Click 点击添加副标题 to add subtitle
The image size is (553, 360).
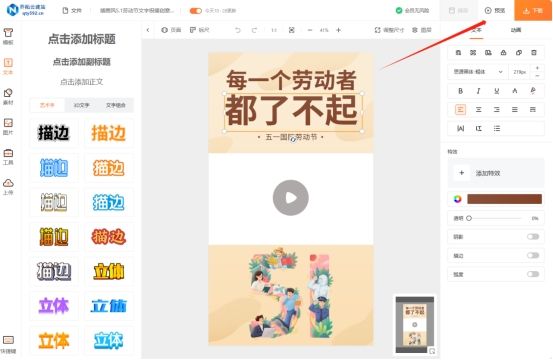[x=82, y=62]
